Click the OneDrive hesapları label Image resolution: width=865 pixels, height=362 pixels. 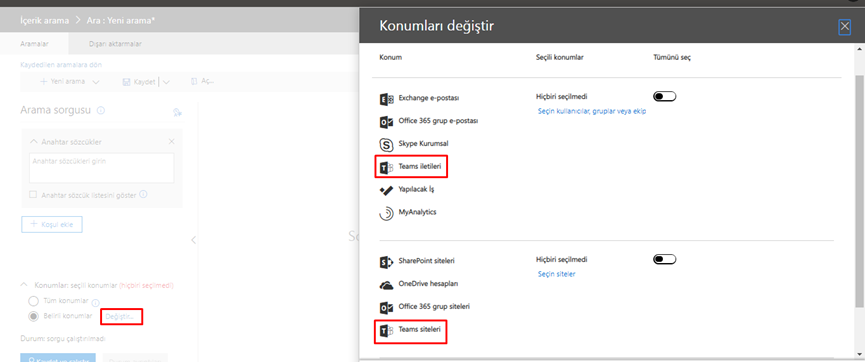point(428,284)
